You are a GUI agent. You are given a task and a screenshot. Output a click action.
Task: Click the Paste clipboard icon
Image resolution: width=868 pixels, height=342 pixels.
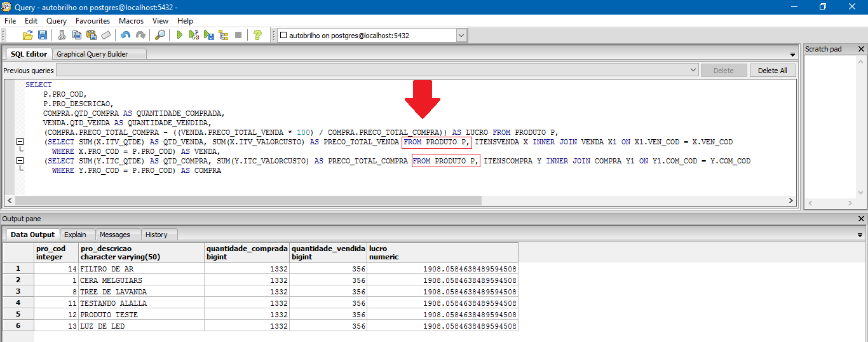click(92, 36)
